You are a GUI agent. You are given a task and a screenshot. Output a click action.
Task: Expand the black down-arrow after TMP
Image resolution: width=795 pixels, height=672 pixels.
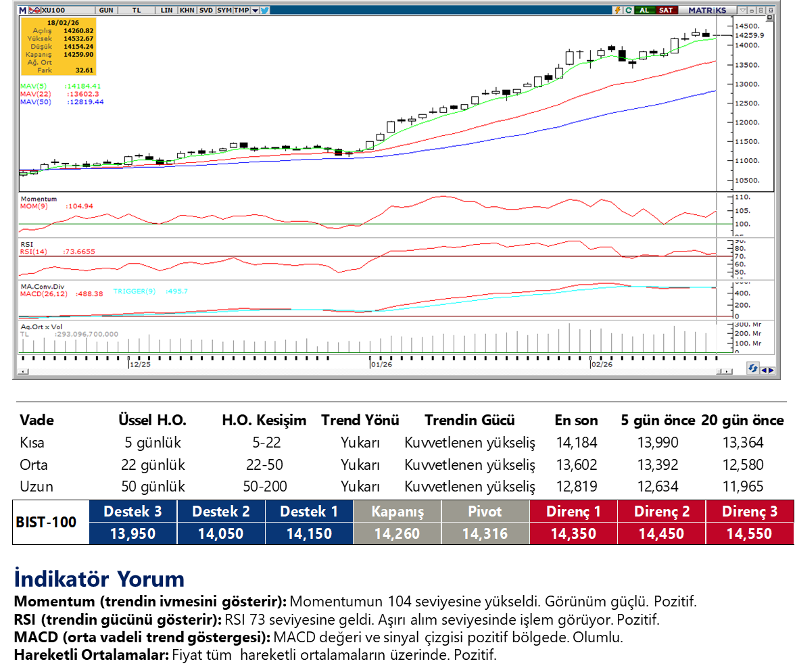254,10
